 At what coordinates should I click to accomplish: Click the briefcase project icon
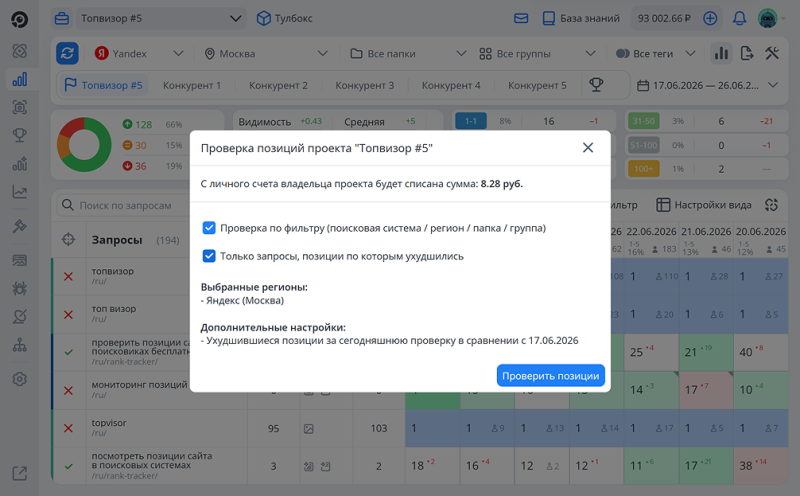[x=62, y=18]
